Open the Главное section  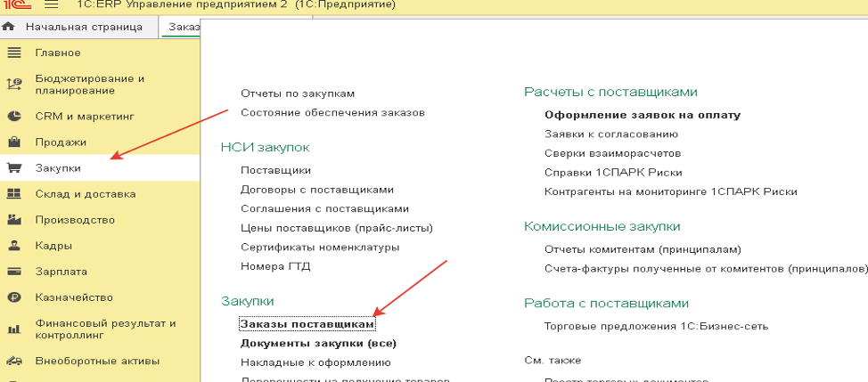click(58, 53)
